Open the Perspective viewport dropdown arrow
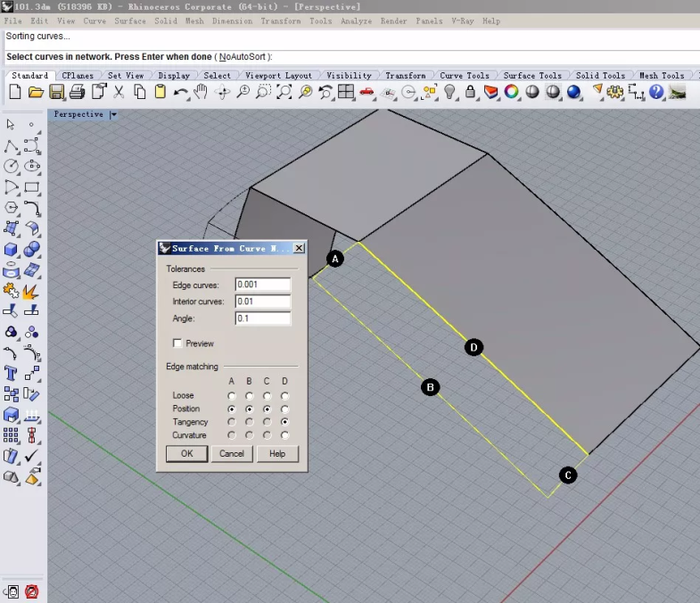This screenshot has height=603, width=700. [113, 114]
